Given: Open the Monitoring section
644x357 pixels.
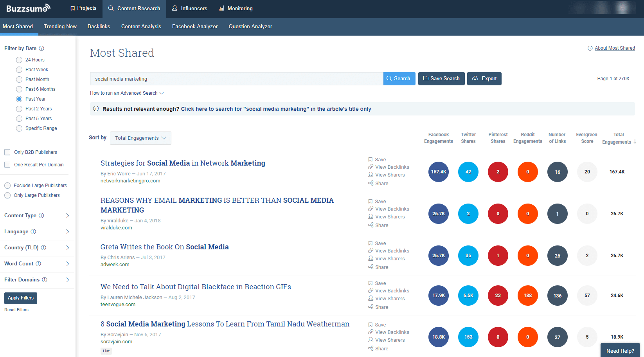Looking at the screenshot, I should (x=236, y=9).
